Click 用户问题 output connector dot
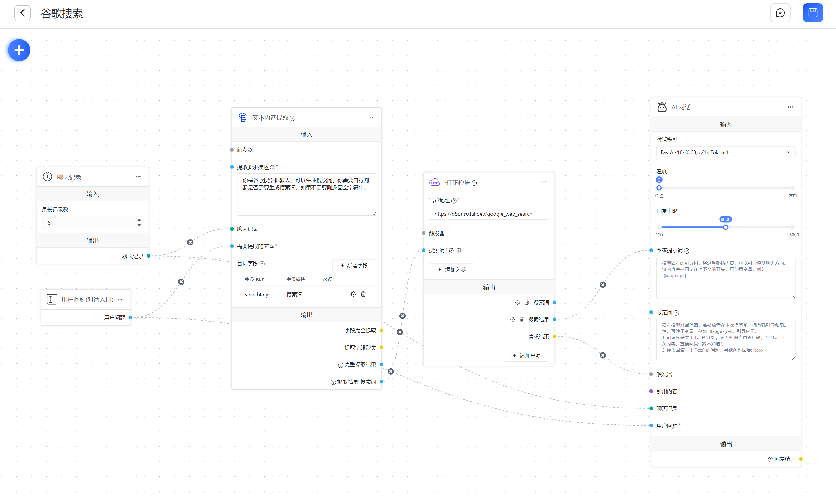 pos(131,317)
